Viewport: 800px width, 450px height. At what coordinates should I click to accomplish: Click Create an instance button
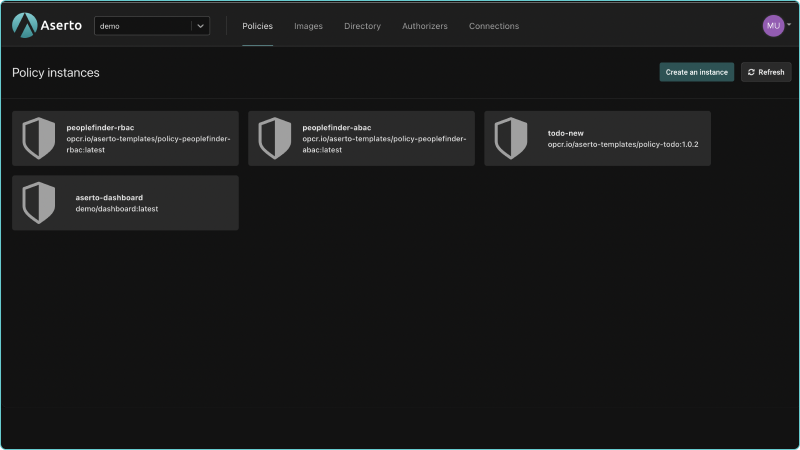pos(696,72)
